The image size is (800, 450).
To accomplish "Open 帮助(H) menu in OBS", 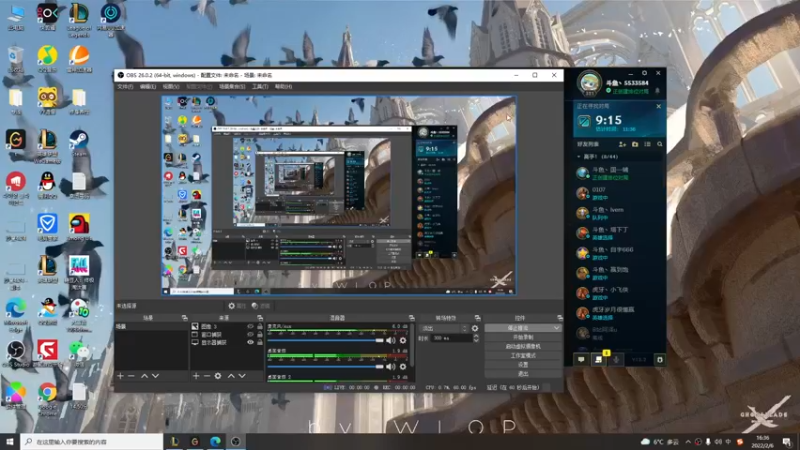I will click(283, 87).
